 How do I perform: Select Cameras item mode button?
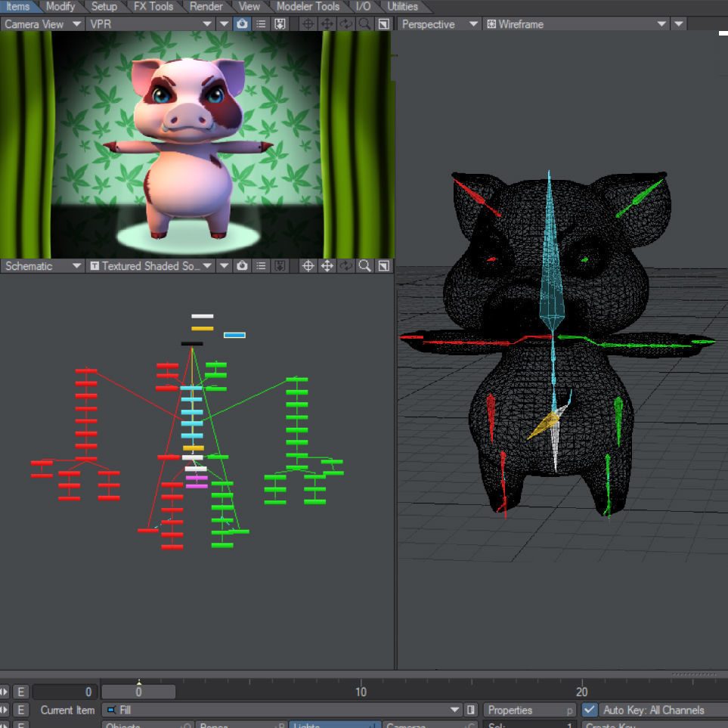tap(429, 725)
